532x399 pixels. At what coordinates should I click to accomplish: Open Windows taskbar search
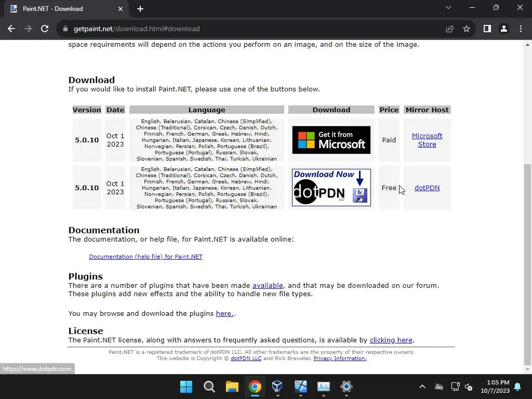tap(209, 387)
